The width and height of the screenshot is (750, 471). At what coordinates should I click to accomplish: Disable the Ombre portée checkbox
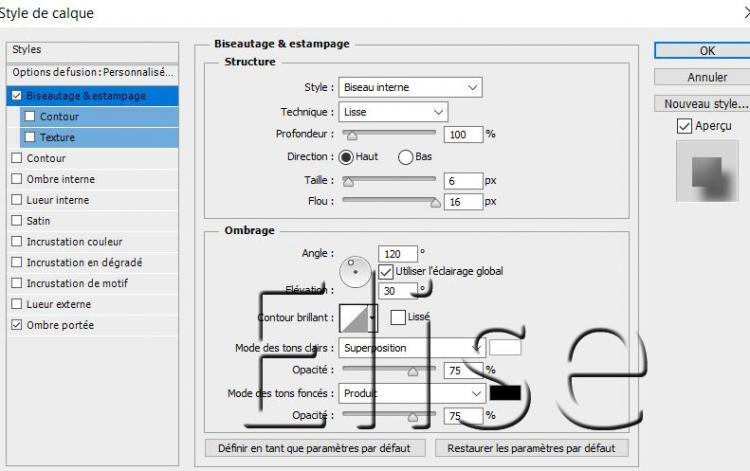pyautogui.click(x=16, y=325)
